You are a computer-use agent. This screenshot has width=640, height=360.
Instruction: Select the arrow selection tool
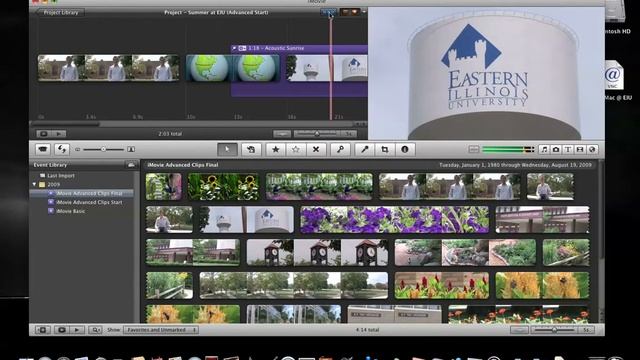pos(227,149)
